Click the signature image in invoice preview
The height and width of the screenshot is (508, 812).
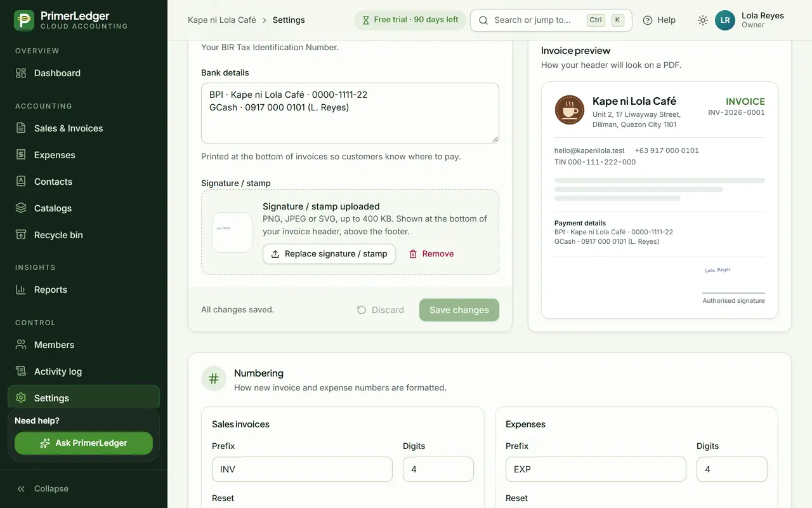point(718,270)
